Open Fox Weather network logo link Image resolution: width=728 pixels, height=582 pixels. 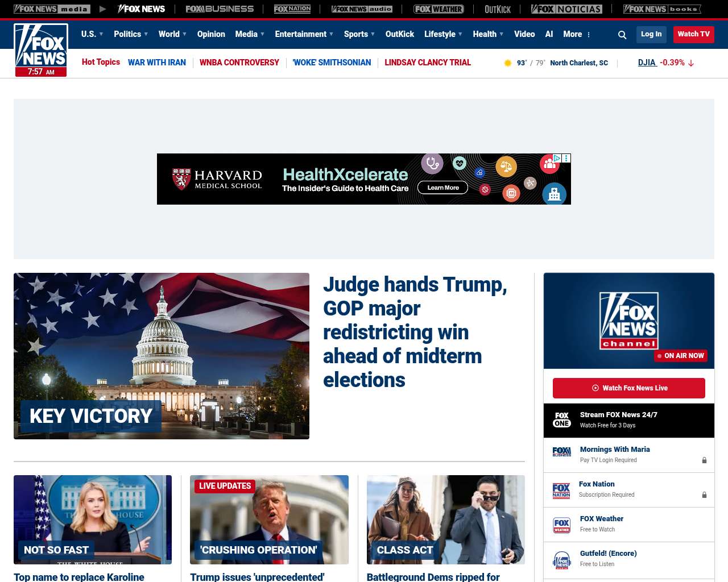pyautogui.click(x=439, y=9)
